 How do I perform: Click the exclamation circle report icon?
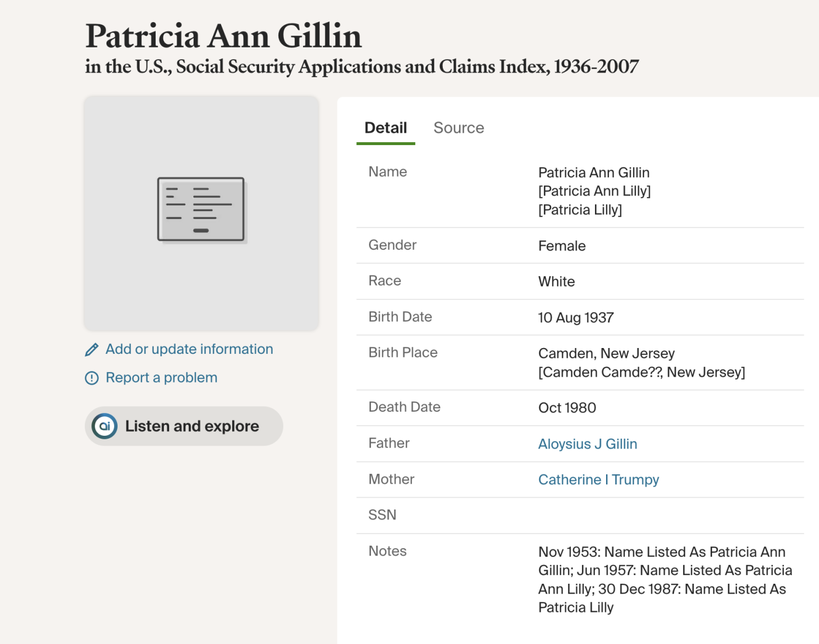92,378
